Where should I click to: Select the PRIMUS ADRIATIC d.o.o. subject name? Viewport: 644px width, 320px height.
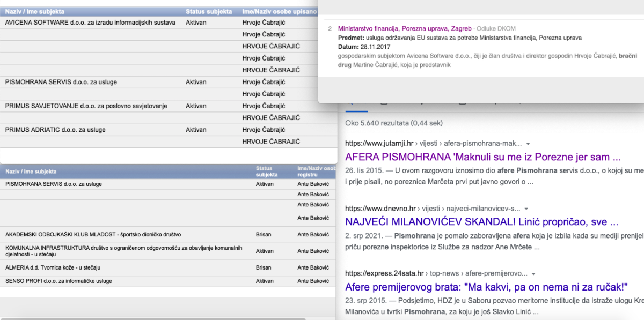click(55, 130)
